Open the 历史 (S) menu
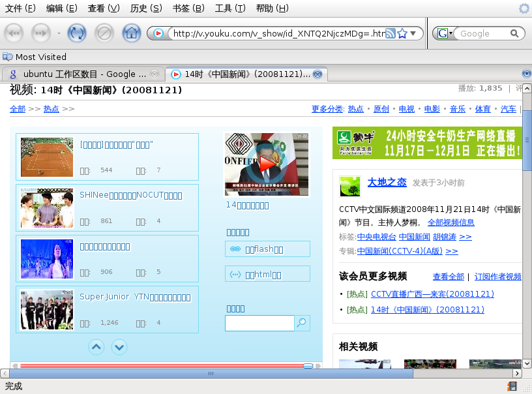The height and width of the screenshot is (394, 532). click(x=146, y=8)
